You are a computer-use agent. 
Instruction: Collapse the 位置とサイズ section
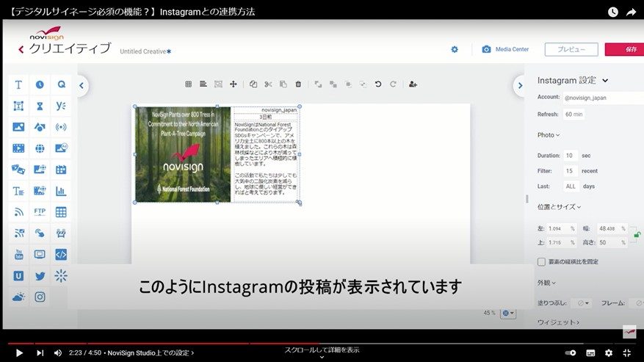[559, 206]
